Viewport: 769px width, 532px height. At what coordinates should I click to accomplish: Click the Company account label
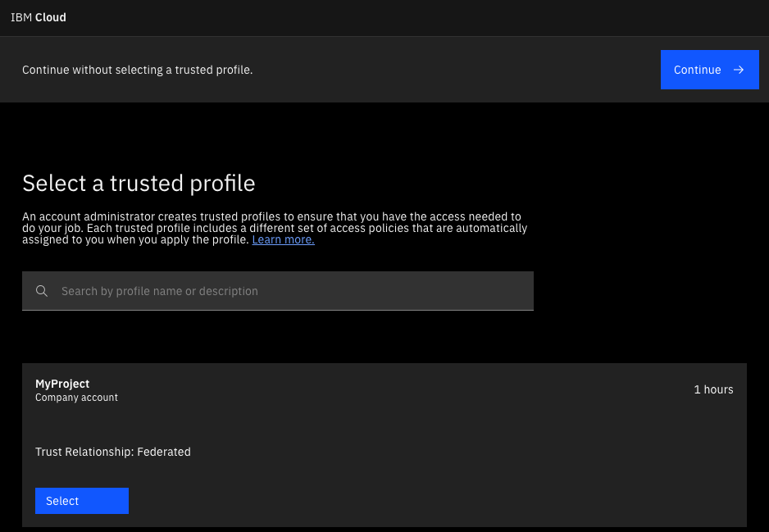coord(76,398)
